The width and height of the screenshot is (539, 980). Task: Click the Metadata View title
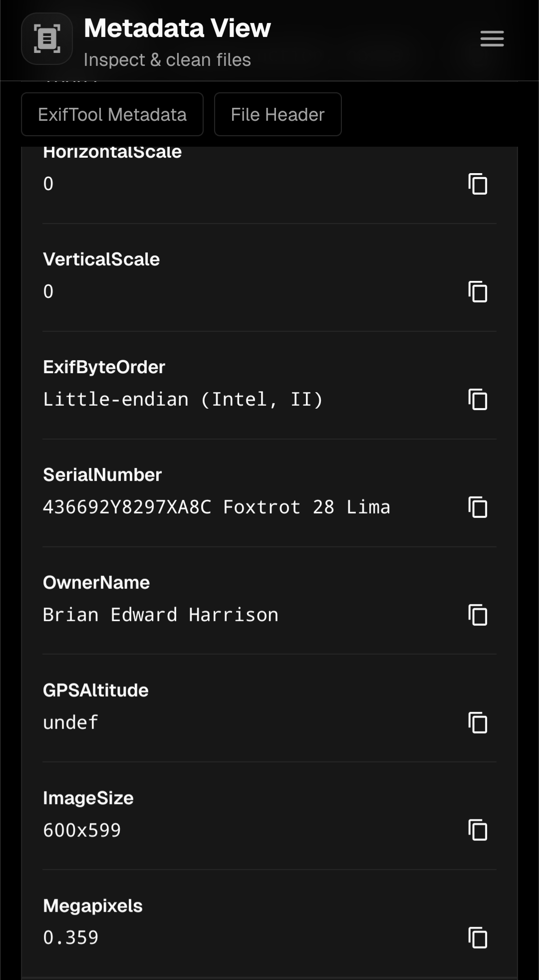[x=177, y=28]
